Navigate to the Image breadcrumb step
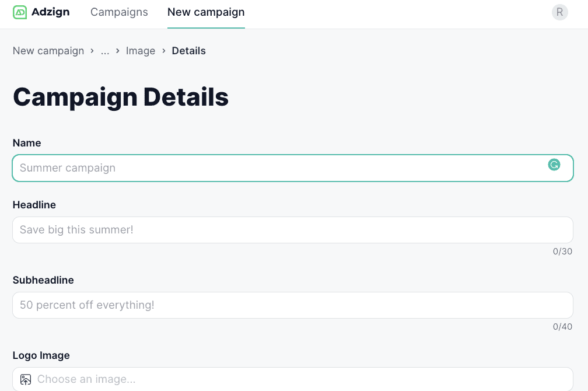Screen dimensions: 588x391 (141, 51)
